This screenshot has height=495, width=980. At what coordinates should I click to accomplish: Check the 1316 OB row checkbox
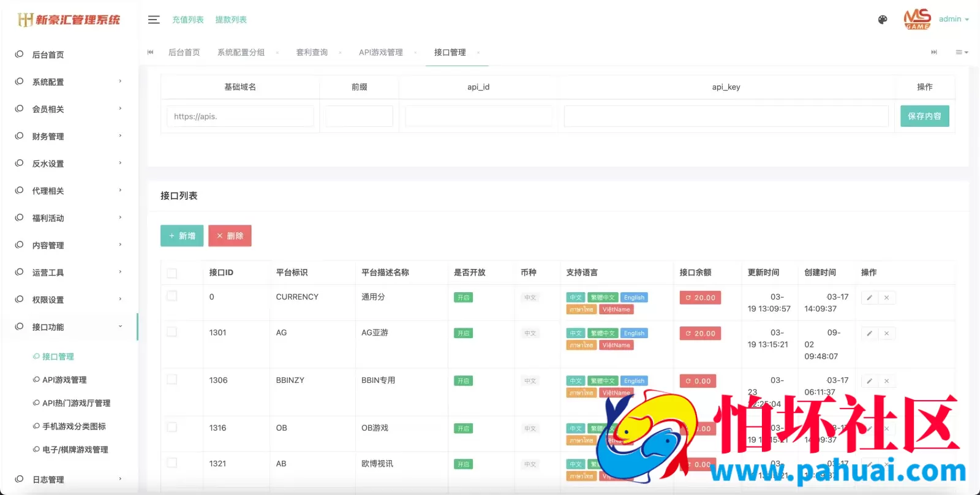[172, 427]
